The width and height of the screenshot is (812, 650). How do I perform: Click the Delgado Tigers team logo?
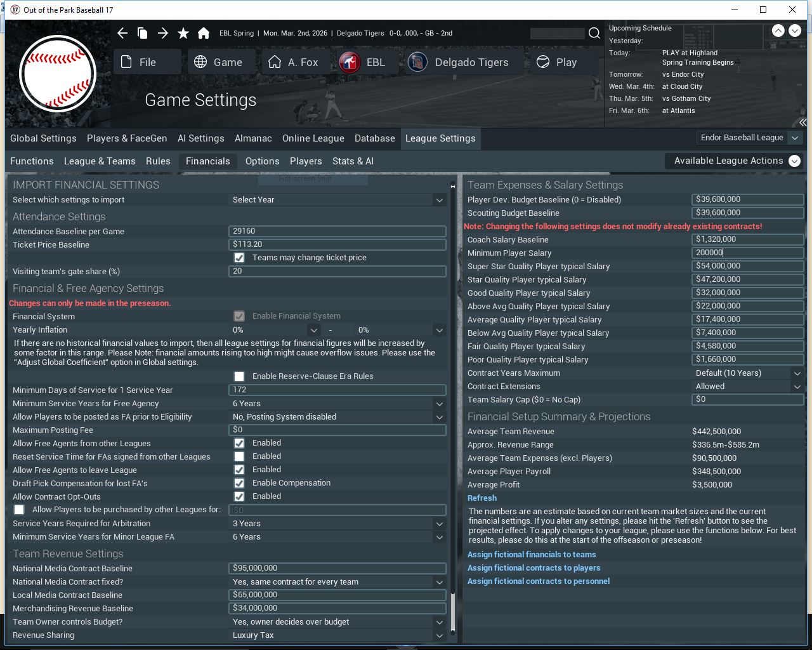[x=417, y=62]
